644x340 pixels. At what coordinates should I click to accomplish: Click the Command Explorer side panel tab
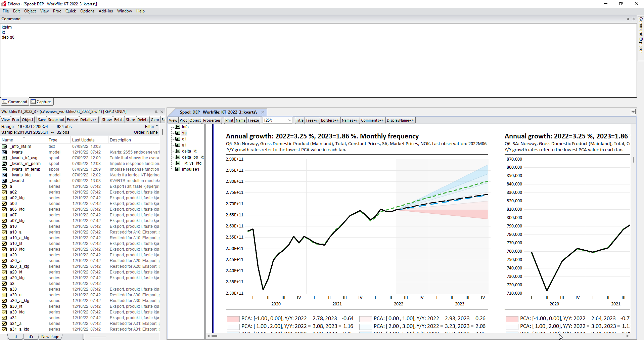(x=641, y=35)
